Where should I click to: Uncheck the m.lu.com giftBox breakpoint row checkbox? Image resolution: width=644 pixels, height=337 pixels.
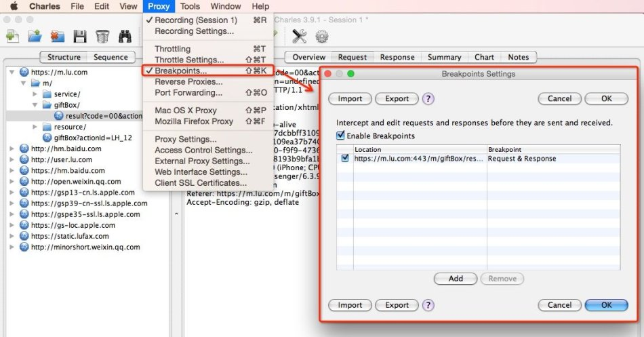344,158
